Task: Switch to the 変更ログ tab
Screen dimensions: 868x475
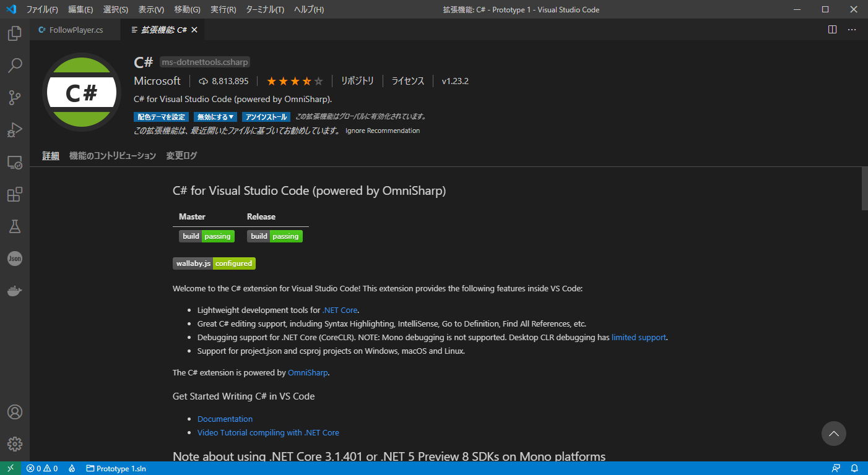Action: point(181,156)
